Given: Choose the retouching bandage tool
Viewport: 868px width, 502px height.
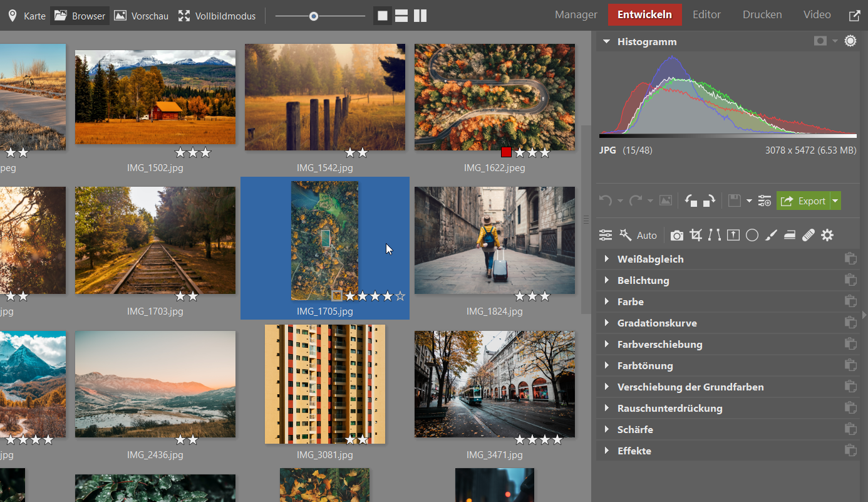Looking at the screenshot, I should point(809,235).
